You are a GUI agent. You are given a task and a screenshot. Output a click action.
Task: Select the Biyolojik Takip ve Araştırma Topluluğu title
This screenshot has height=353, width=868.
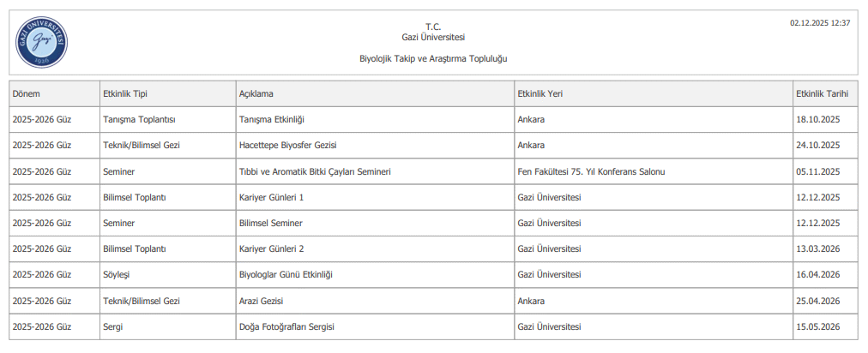click(433, 58)
